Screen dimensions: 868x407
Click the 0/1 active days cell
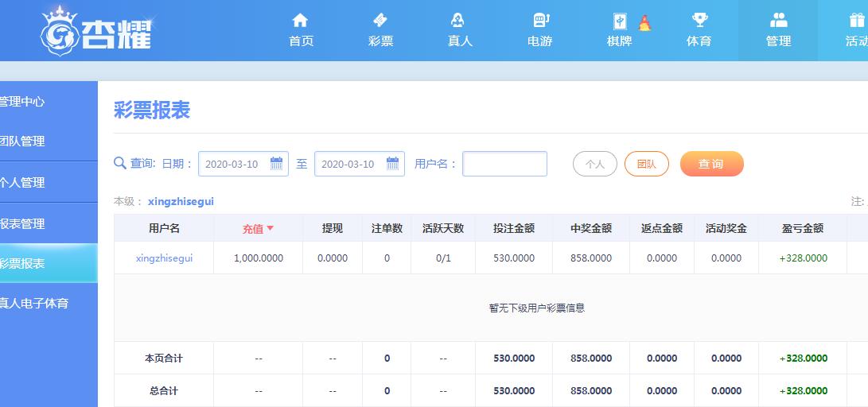click(443, 258)
